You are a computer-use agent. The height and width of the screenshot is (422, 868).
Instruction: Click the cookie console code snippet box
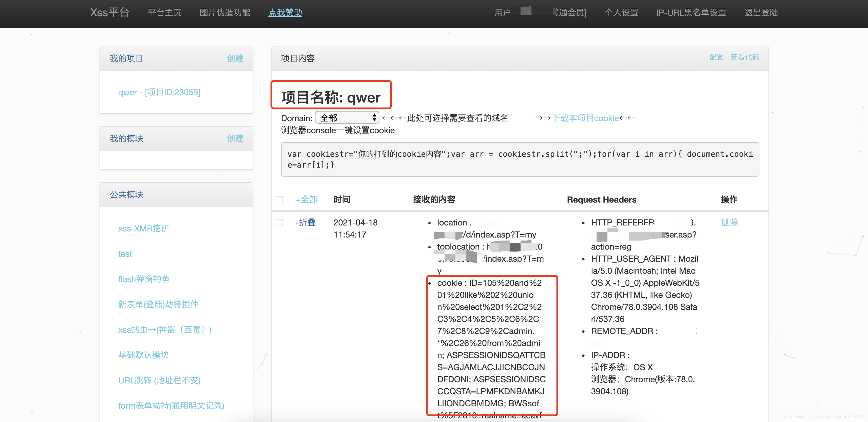click(x=520, y=159)
